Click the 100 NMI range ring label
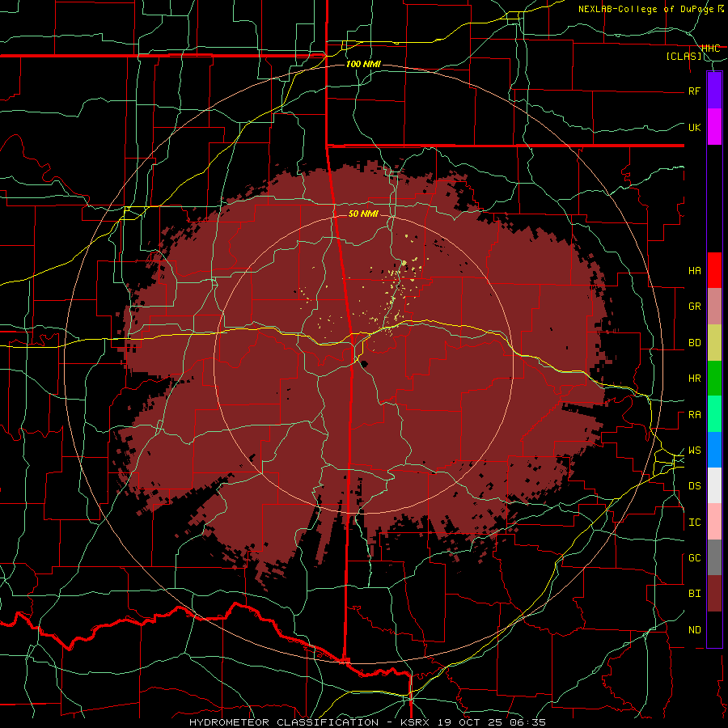Screen dimensions: 728x728 coord(363,64)
